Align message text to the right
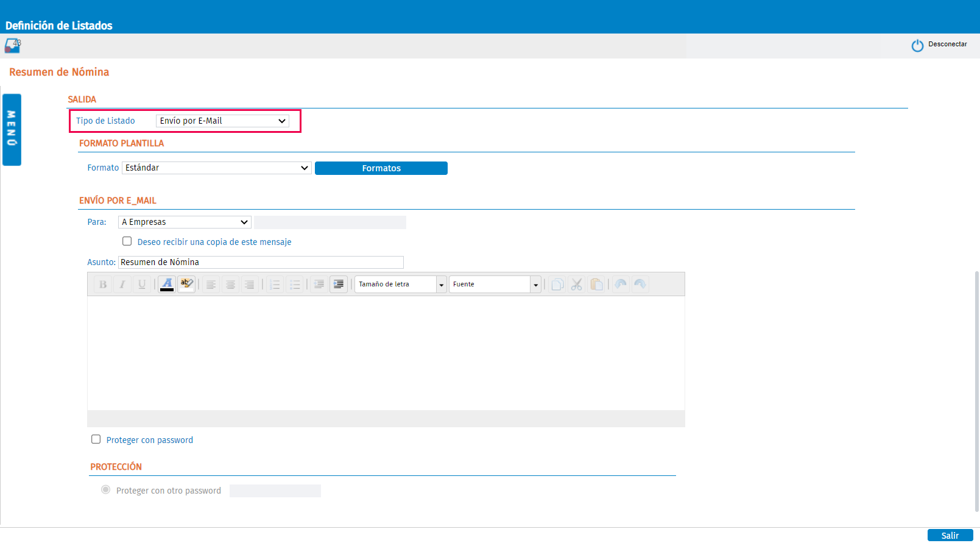 coord(249,284)
